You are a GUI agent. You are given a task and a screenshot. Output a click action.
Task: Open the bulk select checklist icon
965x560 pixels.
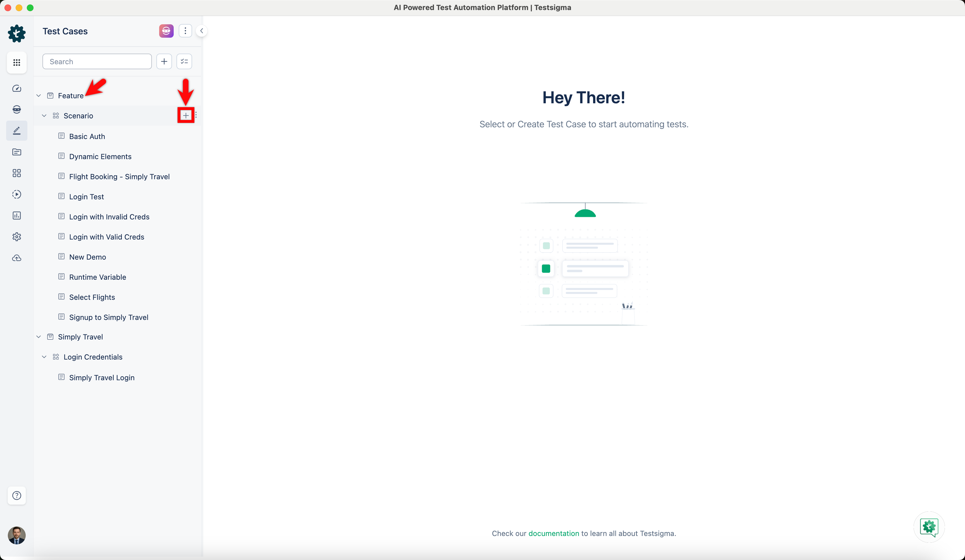[x=184, y=61]
